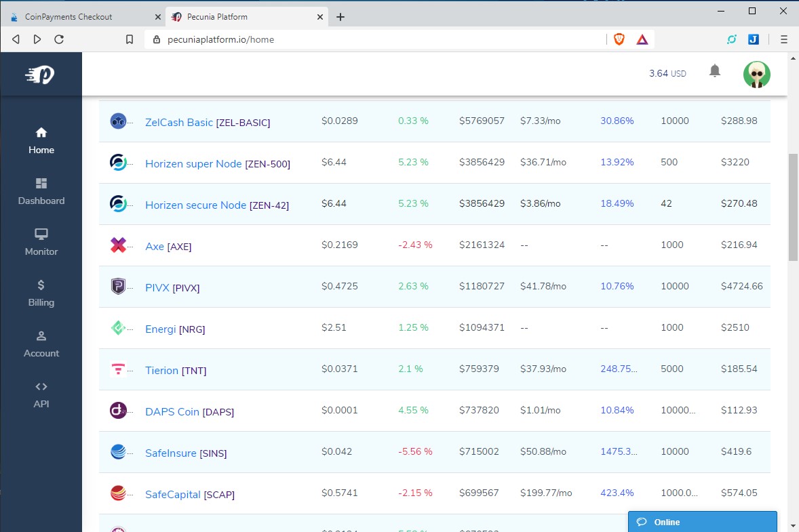Go back to previous page
Image resolution: width=799 pixels, height=532 pixels.
click(x=16, y=39)
